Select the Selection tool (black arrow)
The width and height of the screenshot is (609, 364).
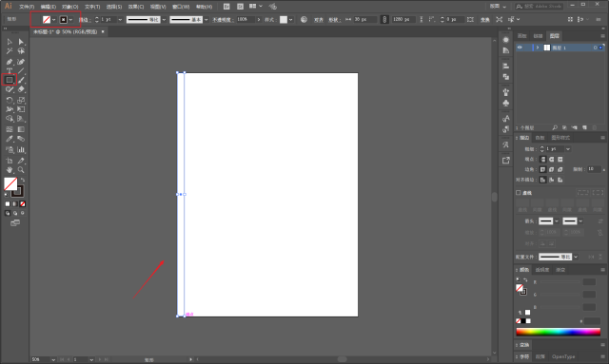10,42
